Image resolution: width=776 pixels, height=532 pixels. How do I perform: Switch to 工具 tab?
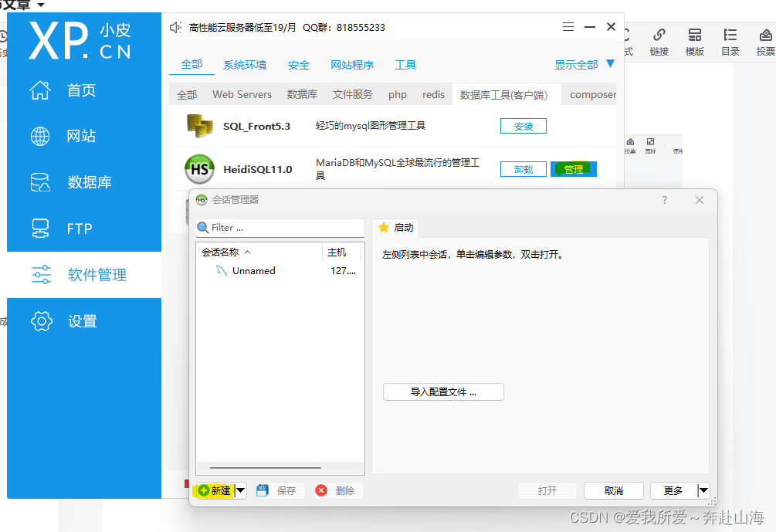click(x=405, y=65)
